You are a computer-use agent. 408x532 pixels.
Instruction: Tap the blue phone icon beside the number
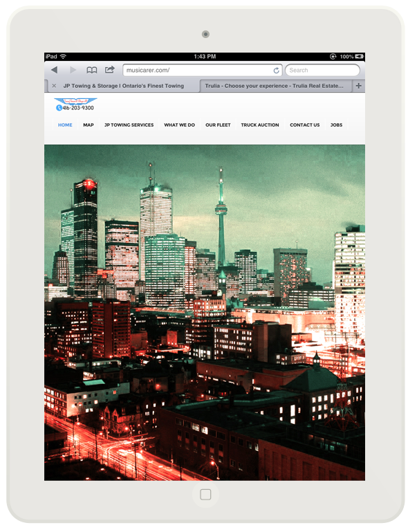pyautogui.click(x=59, y=108)
